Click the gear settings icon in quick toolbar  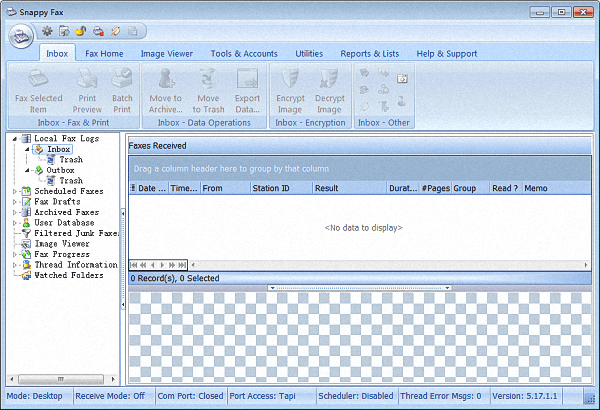(47, 32)
